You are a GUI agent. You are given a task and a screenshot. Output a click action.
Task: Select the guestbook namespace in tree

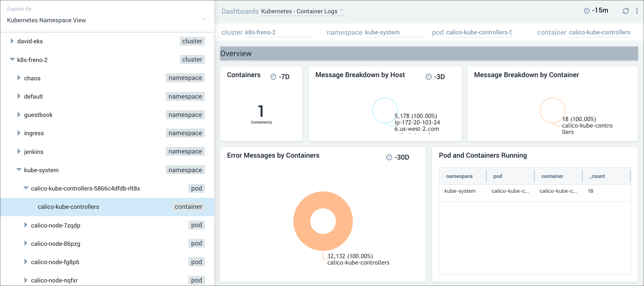click(x=38, y=115)
